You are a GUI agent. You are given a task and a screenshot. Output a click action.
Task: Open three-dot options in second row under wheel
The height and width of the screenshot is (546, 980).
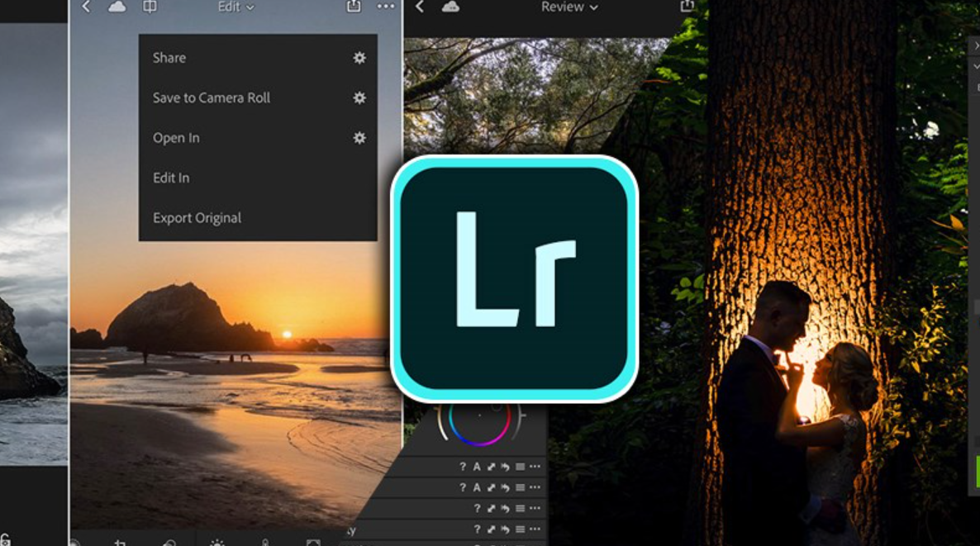tap(535, 487)
